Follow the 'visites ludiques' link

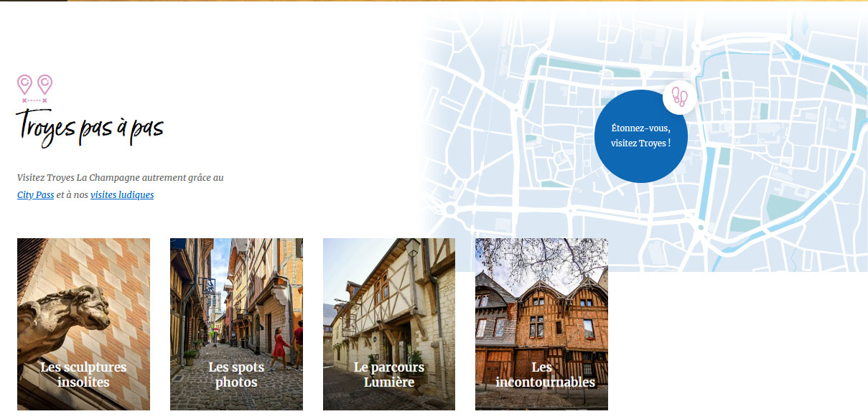click(122, 195)
